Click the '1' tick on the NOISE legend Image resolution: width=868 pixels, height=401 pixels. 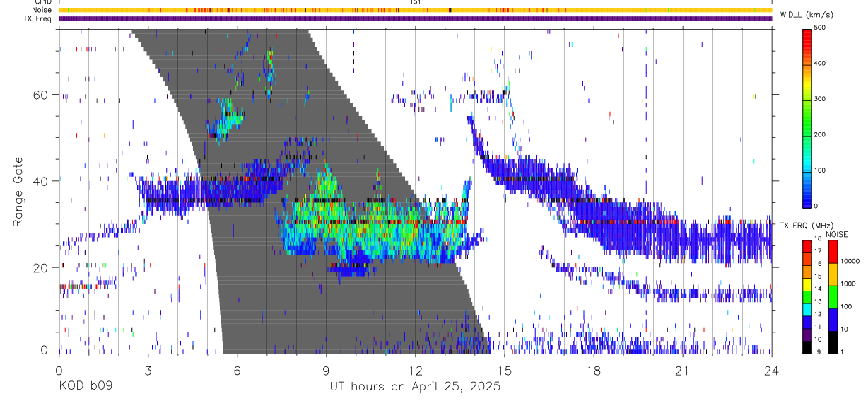point(843,352)
